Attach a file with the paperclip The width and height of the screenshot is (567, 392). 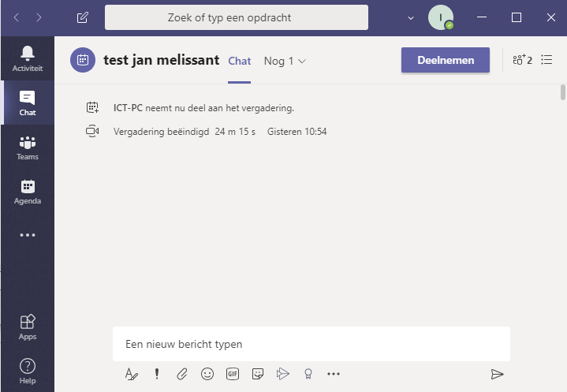pos(182,374)
